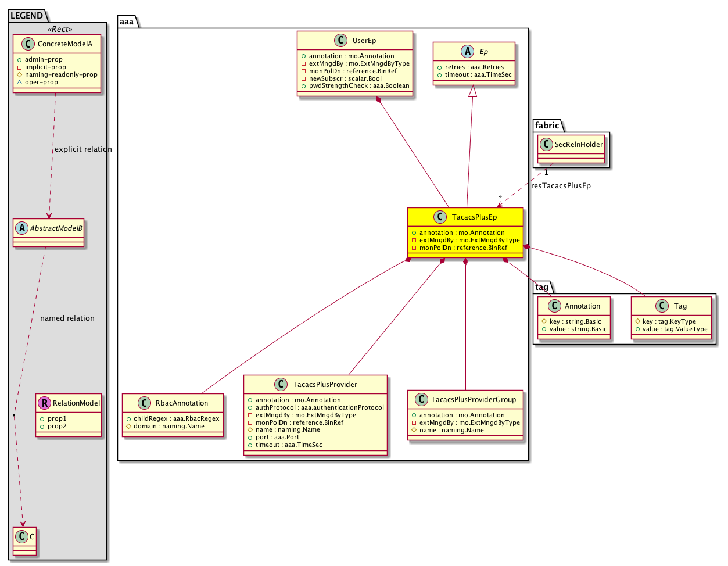Viewport: 728px width, 566px height.
Task: Click the C icon next to RbacAnnotation
Action: click(145, 403)
